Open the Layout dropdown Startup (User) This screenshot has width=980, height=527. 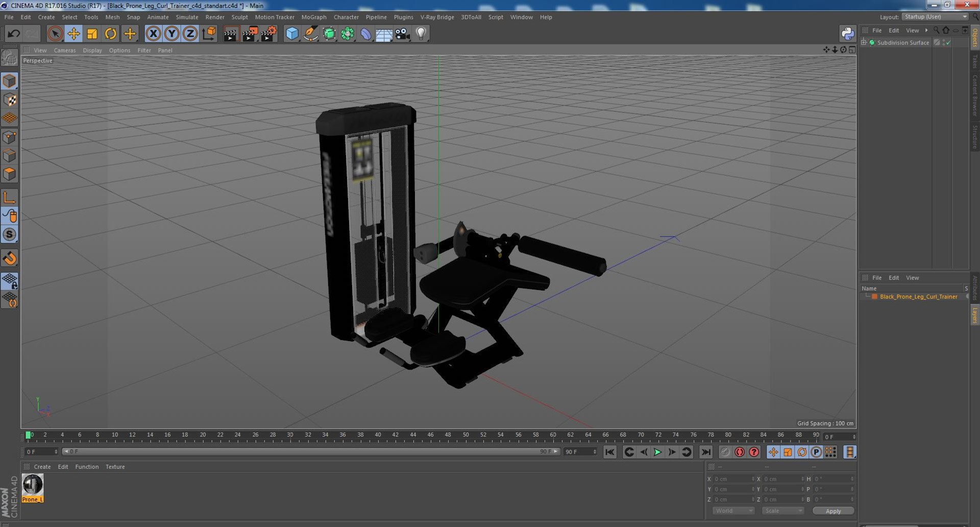point(935,17)
